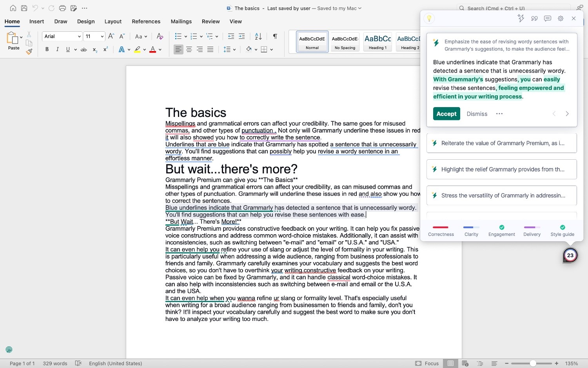588x368 pixels.
Task: Toggle italic formatting
Action: point(57,49)
